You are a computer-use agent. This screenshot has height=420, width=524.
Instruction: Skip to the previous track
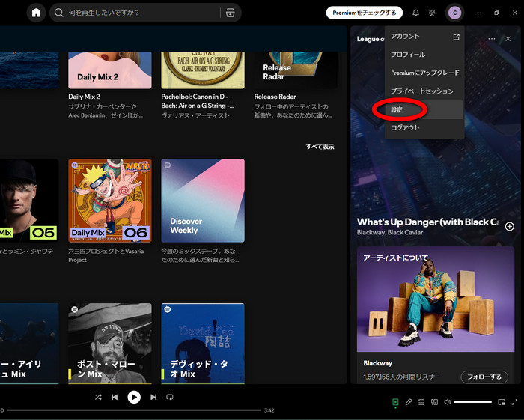point(115,397)
